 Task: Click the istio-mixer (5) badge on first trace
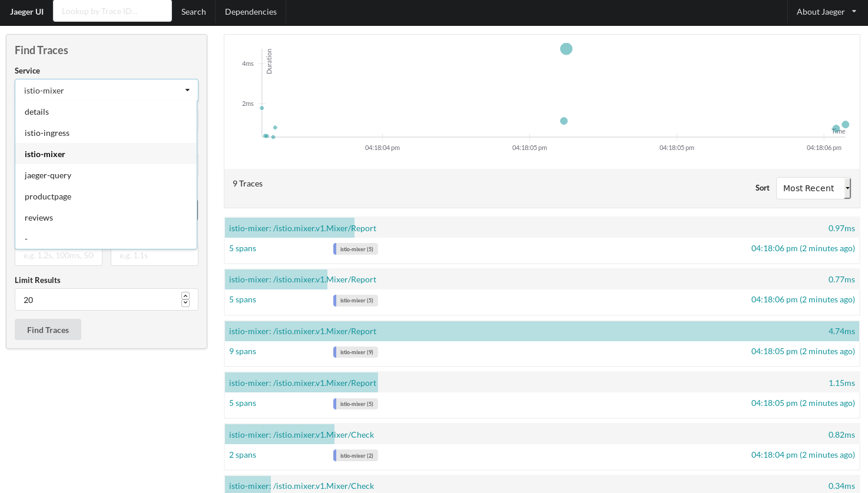(355, 248)
